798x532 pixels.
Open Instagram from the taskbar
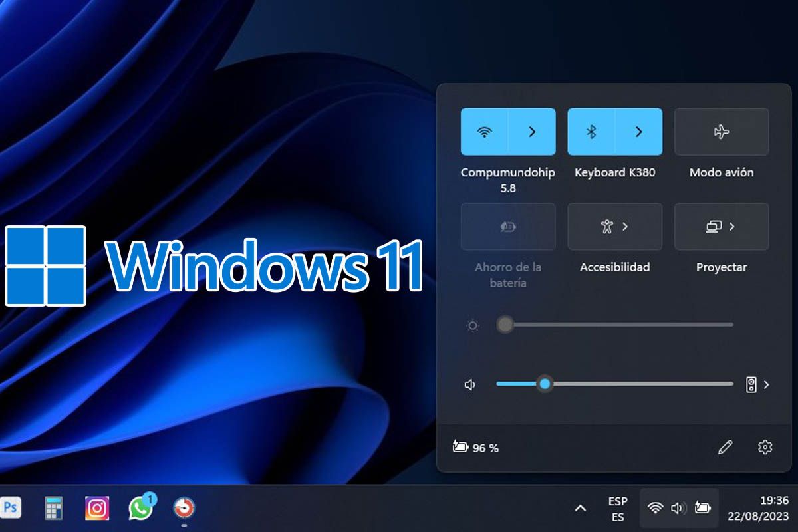[97, 509]
